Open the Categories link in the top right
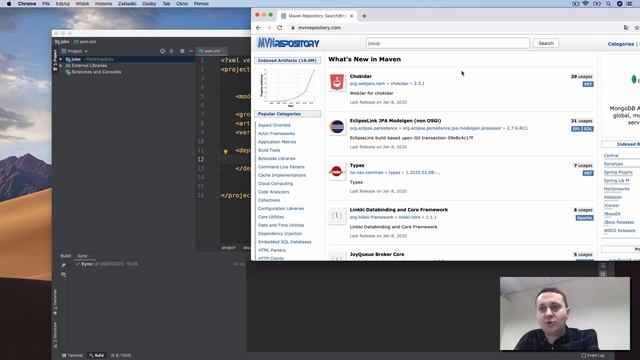This screenshot has height=360, width=640. click(621, 44)
